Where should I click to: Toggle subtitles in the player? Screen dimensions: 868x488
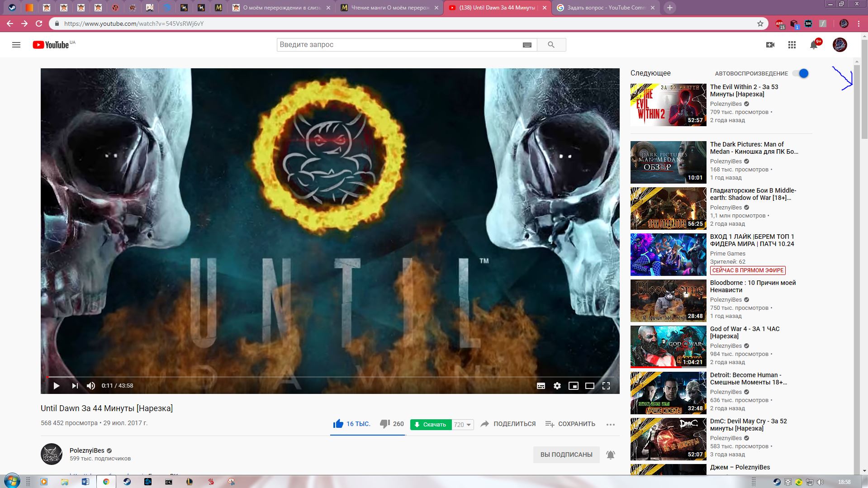541,386
